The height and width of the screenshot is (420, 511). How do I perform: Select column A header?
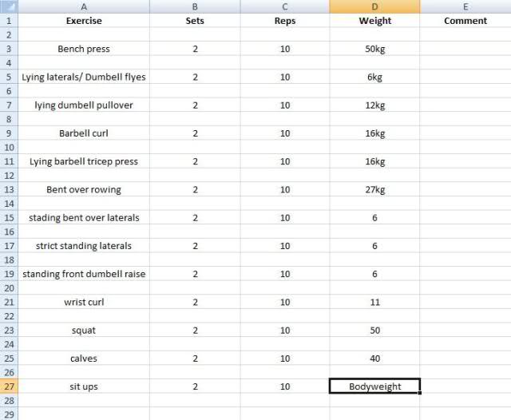pos(84,6)
